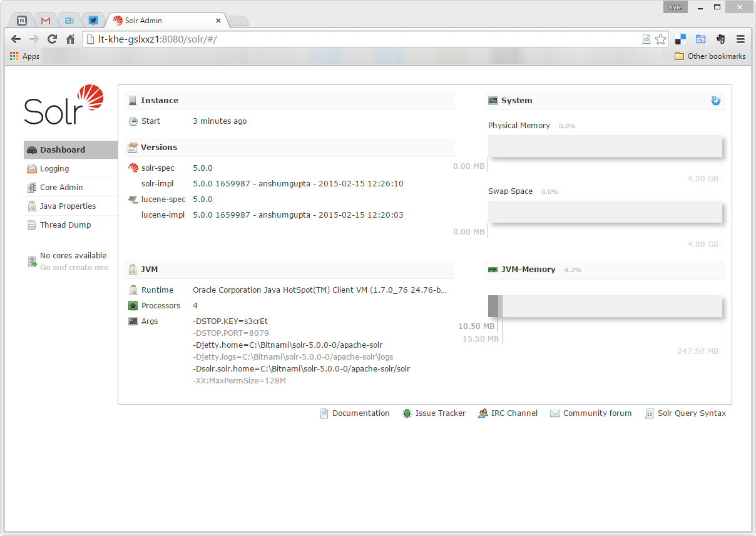Screen dimensions: 756x536
Task: Click the Instance server icon
Action: [133, 101]
